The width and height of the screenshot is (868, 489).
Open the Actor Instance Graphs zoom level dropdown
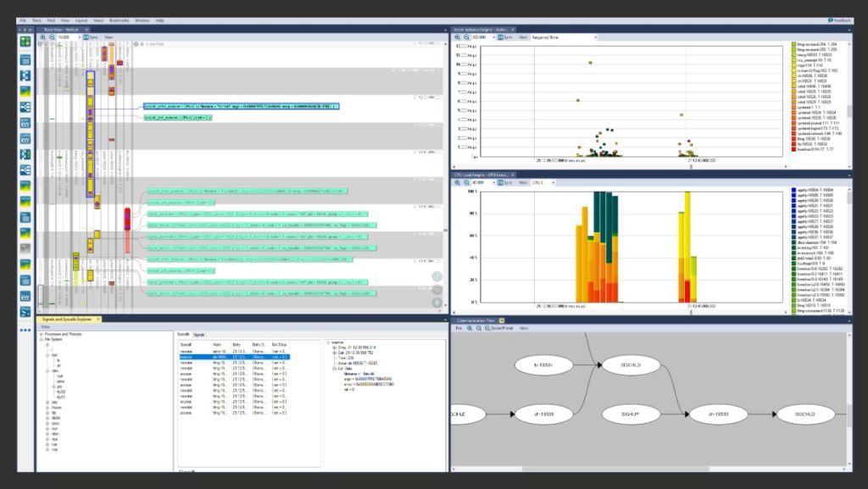click(x=493, y=37)
